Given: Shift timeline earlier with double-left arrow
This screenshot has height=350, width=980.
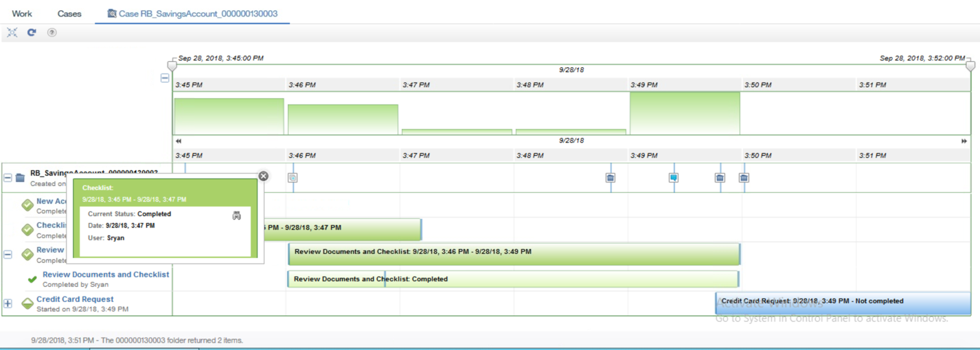Looking at the screenshot, I should pyautogui.click(x=179, y=140).
